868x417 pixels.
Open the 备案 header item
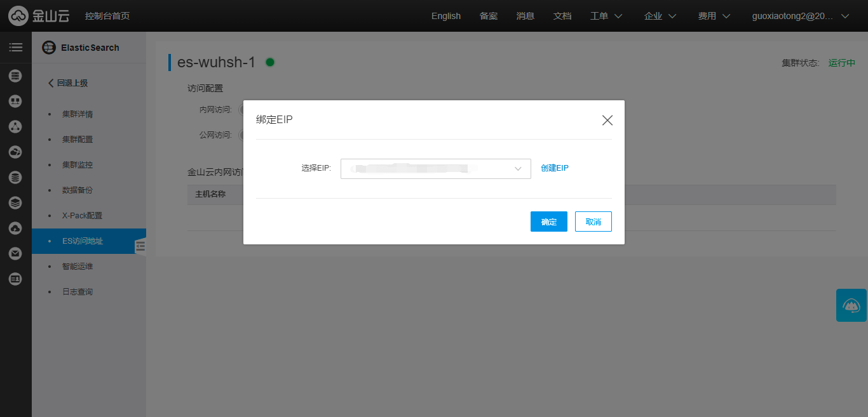click(489, 16)
